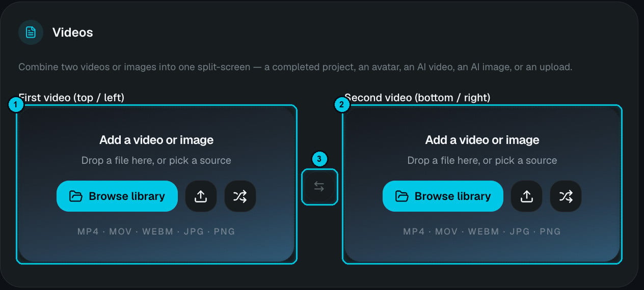Click upload icon in Second video panel
644x290 pixels.
click(x=526, y=196)
